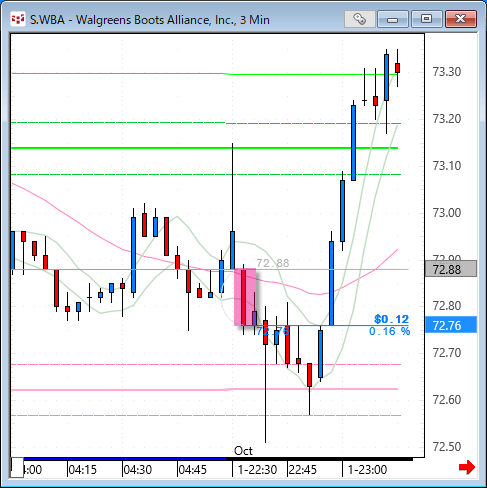This screenshot has width=487, height=488.
Task: Click the 72.80 price axis label
Action: click(x=447, y=306)
